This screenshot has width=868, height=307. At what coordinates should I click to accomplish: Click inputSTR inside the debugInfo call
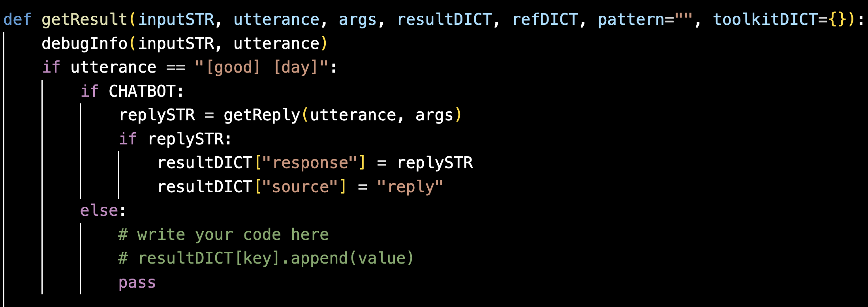coord(176,43)
